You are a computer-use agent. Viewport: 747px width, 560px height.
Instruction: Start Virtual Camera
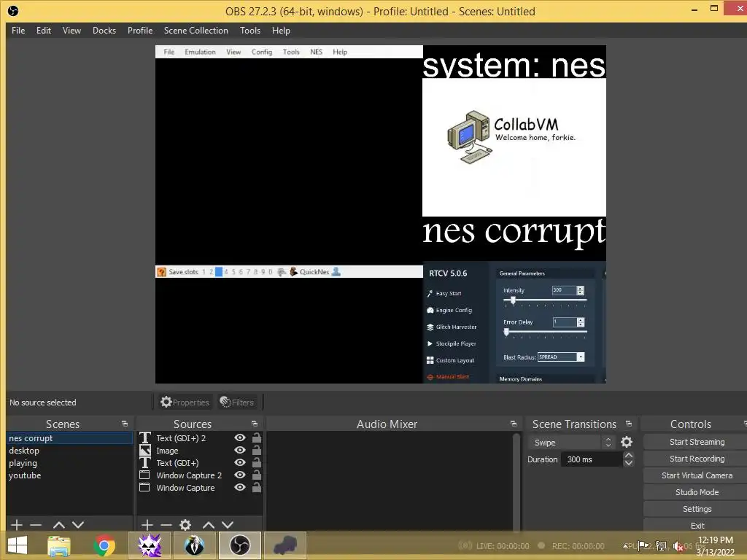tap(697, 475)
